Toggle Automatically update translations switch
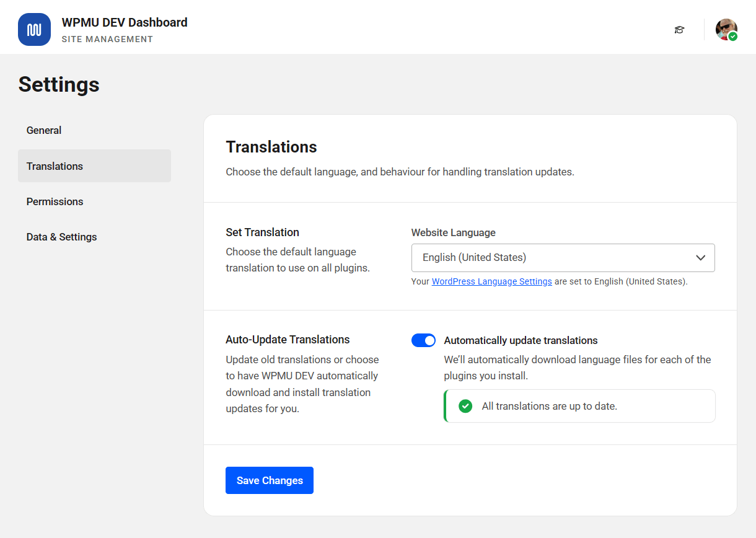 point(424,340)
